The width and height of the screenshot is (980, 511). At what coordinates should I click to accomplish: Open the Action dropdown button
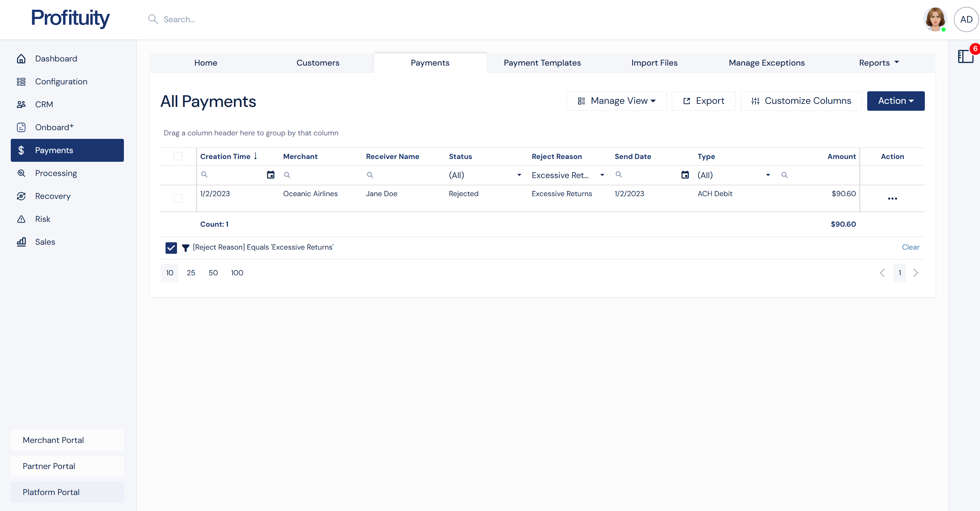click(895, 100)
